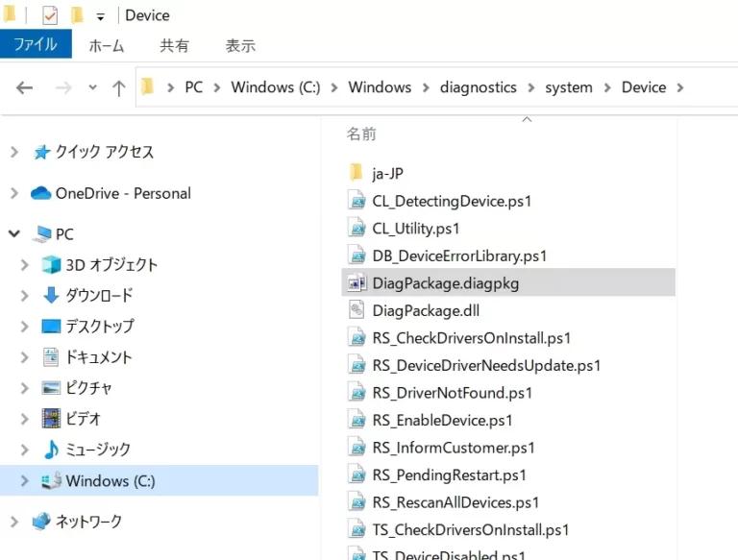Open the Quick Access Toolbar customize dropdown
Viewport: 738px width, 560px height.
click(100, 16)
